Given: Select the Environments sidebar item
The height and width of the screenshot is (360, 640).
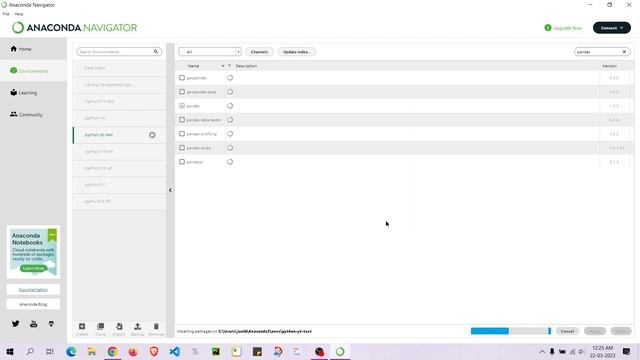Looking at the screenshot, I should point(29,71).
